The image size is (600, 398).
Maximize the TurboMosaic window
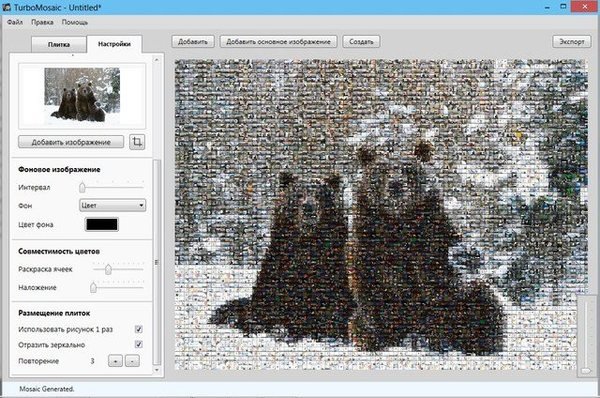563,7
